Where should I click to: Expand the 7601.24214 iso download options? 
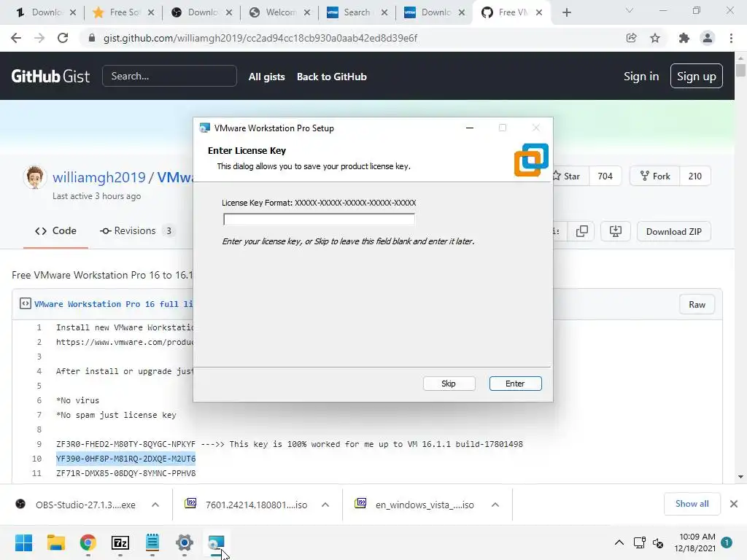tap(325, 505)
